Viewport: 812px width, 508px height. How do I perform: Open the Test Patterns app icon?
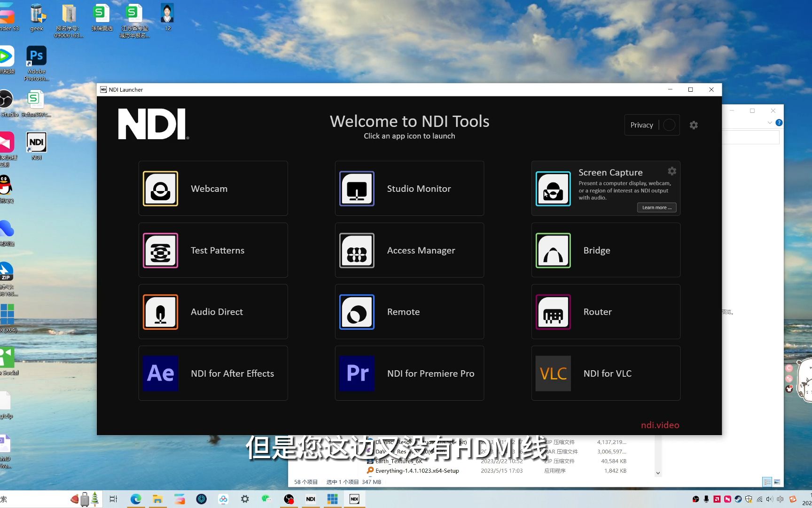pos(160,250)
